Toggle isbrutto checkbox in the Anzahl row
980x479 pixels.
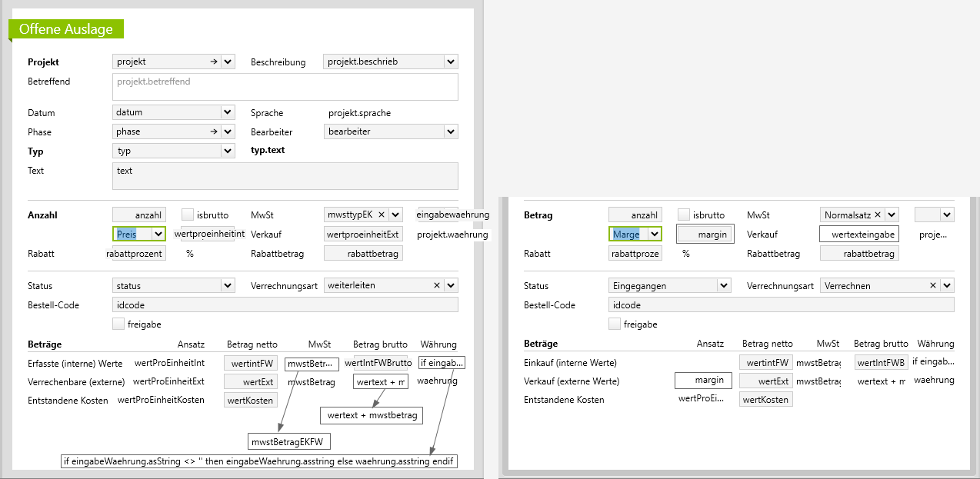point(188,215)
